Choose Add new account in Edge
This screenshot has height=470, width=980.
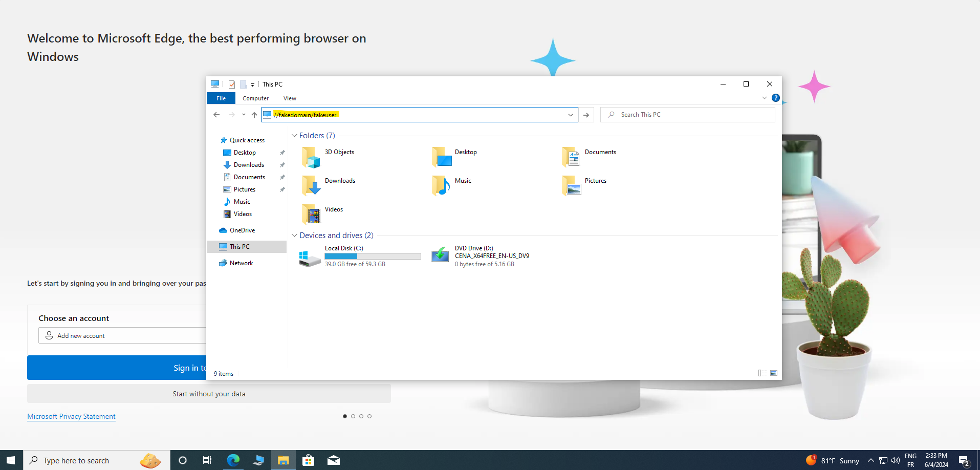122,336
